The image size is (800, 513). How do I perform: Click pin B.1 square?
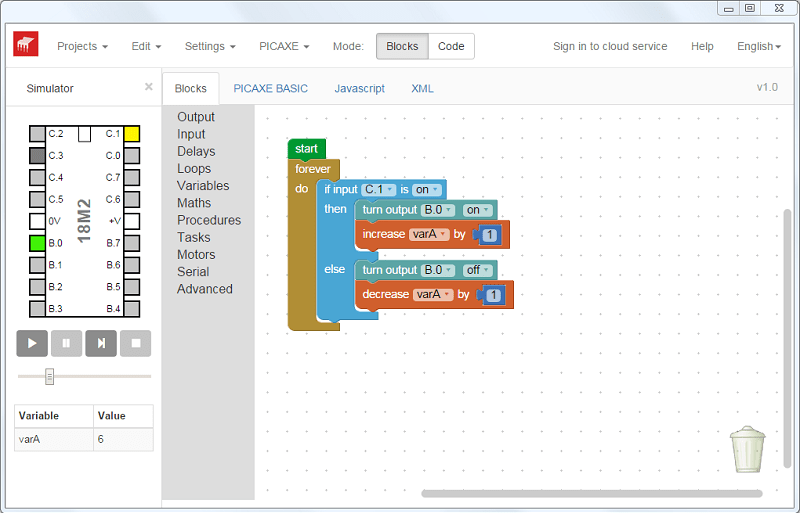click(37, 265)
